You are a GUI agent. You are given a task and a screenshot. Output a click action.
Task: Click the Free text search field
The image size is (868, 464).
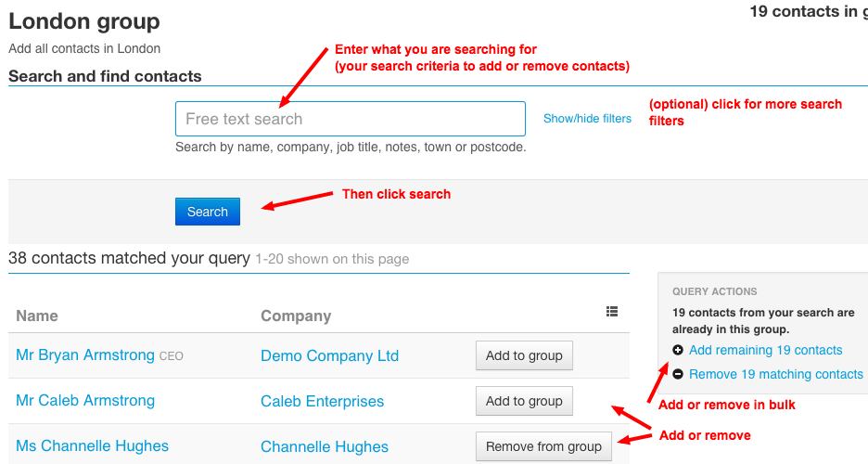click(350, 119)
